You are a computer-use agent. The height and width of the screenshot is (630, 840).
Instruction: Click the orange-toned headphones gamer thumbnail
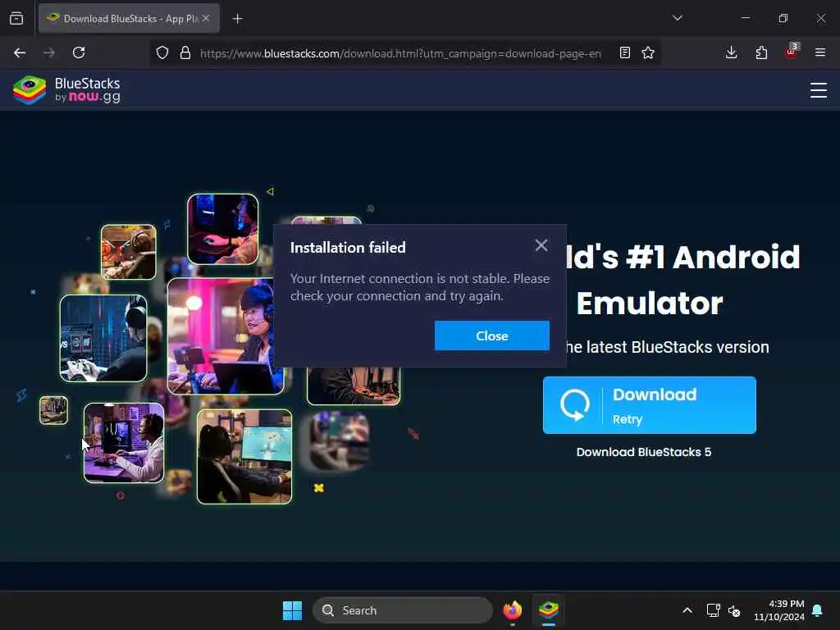pos(129,252)
